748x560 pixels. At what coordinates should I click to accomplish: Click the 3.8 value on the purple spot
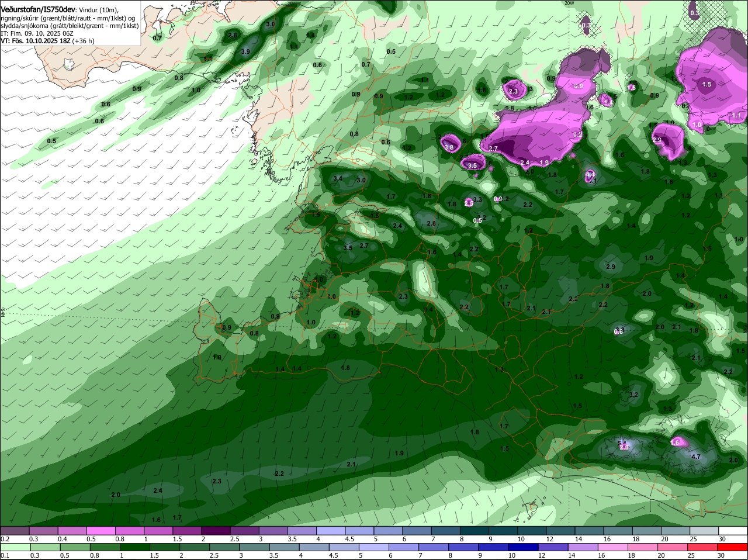449,148
